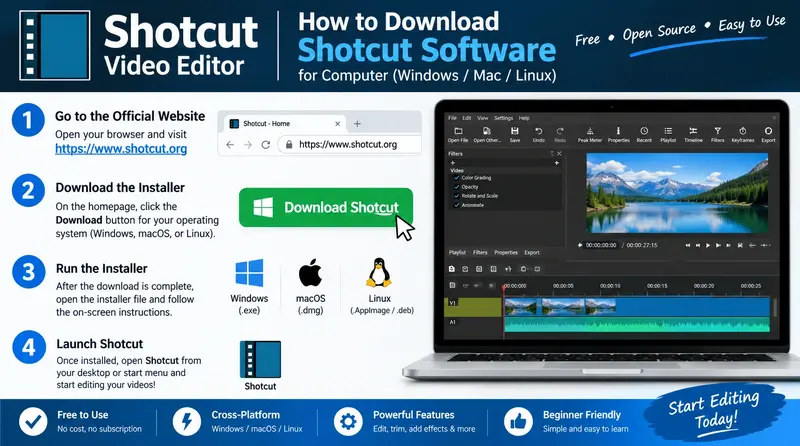Click the 00:00:10 mark on the timeline ruler
Viewport: 800px width, 446px height.
(610, 286)
